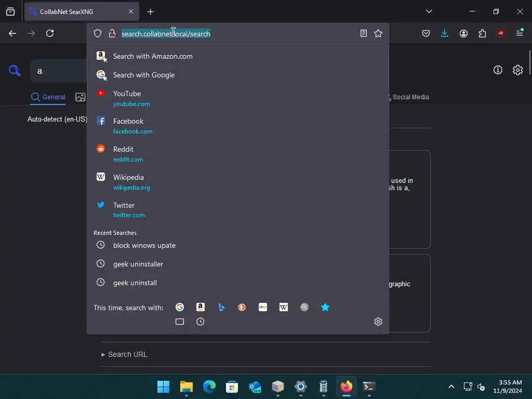Launch Microsoft Edge from the taskbar

209,387
